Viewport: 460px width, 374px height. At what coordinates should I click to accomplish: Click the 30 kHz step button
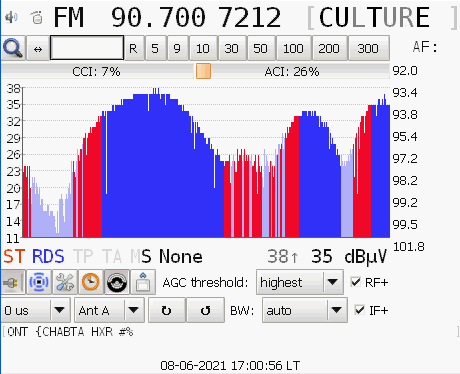point(232,49)
